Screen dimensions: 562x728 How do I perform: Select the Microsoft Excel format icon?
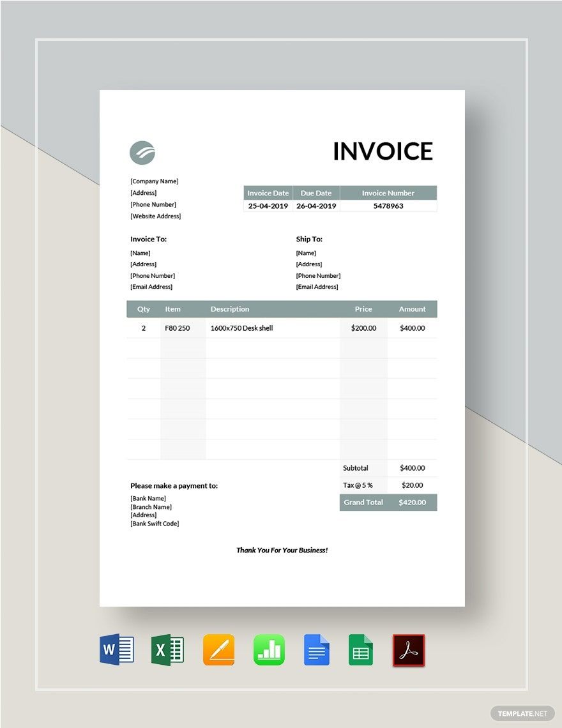tap(167, 650)
